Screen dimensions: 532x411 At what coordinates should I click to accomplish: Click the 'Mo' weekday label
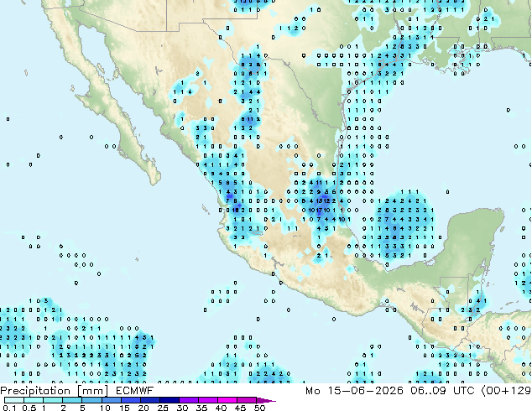(312, 391)
